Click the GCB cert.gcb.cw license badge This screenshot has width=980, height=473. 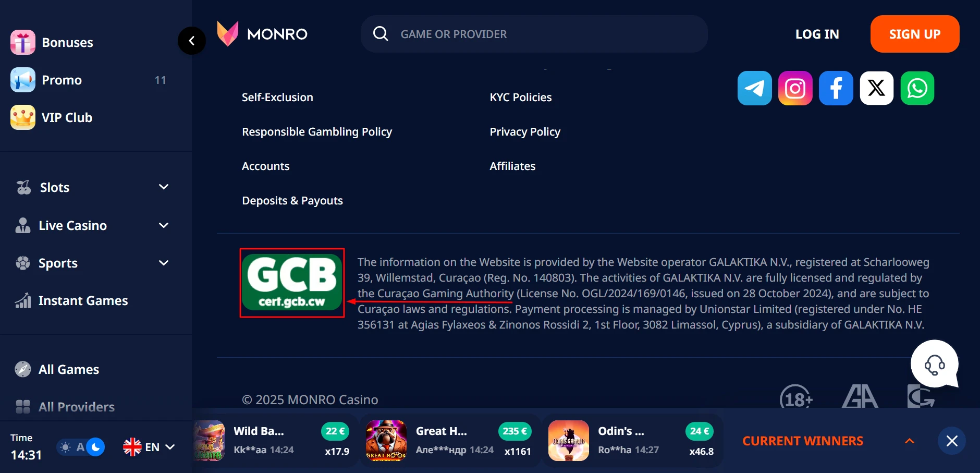292,282
